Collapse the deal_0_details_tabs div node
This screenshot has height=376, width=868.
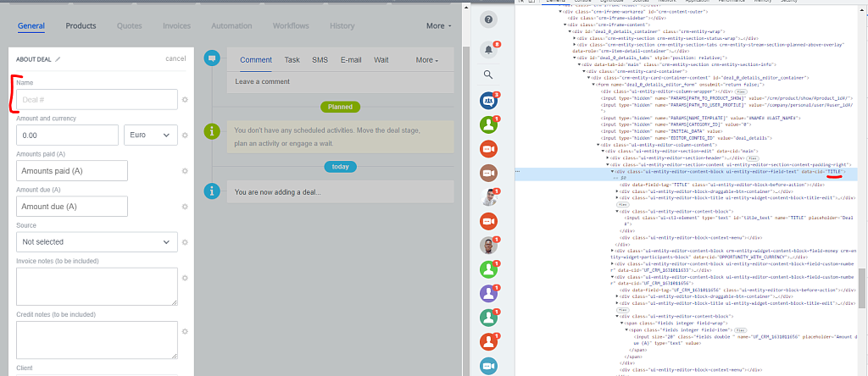pyautogui.click(x=574, y=58)
